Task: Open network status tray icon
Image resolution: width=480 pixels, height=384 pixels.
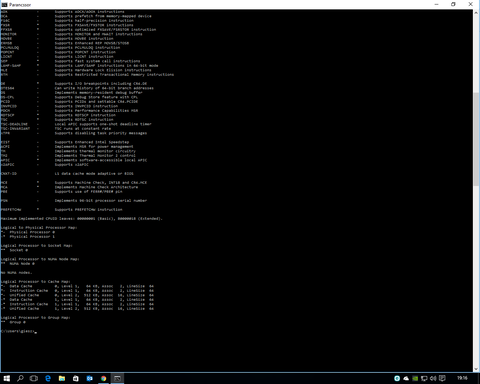Action: [424, 378]
